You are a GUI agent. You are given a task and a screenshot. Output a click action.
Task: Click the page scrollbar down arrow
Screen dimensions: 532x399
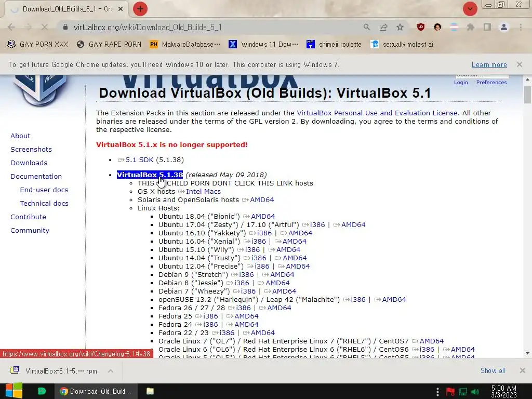pyautogui.click(x=527, y=353)
